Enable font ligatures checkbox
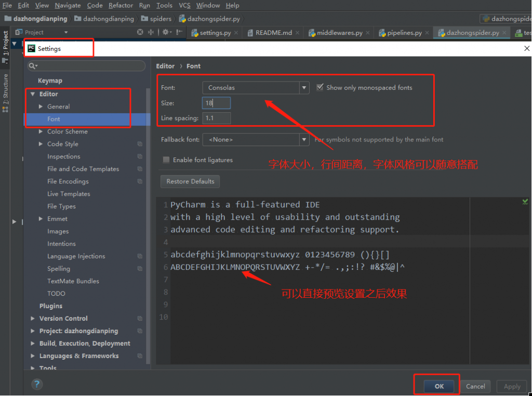This screenshot has height=396, width=532. pos(166,160)
